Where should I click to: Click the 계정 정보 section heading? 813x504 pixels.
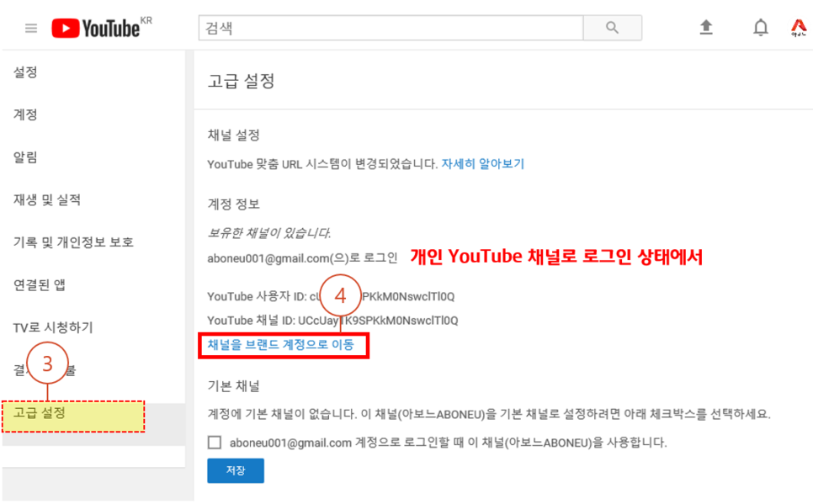(233, 204)
